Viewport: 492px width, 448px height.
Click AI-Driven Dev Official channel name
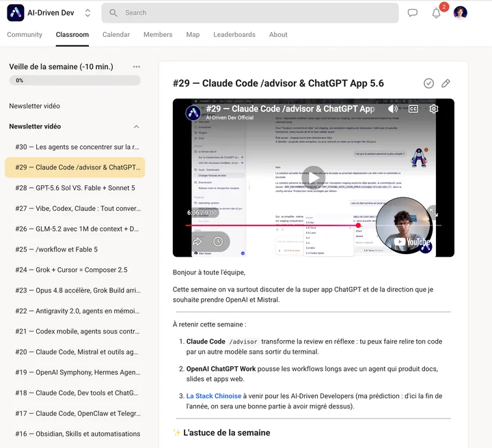[x=230, y=117]
